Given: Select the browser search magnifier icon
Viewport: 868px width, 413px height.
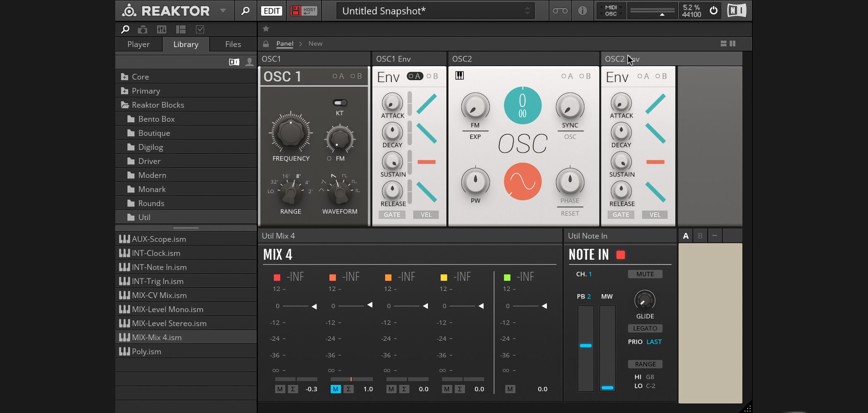Looking at the screenshot, I should pyautogui.click(x=125, y=29).
